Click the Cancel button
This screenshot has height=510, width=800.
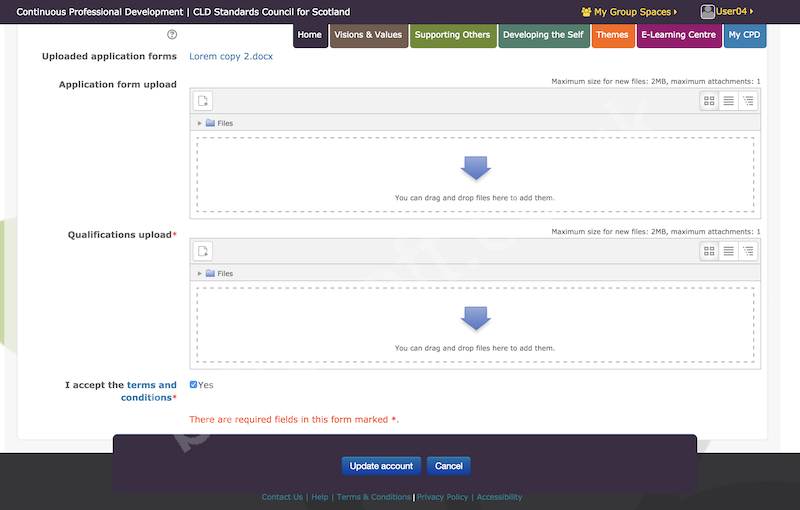tap(448, 466)
